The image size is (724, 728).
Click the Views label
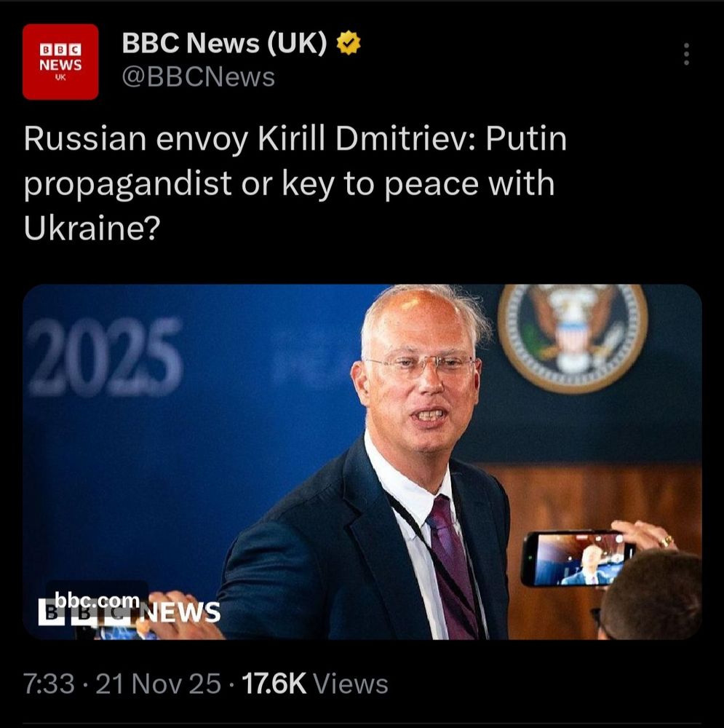pos(351,684)
